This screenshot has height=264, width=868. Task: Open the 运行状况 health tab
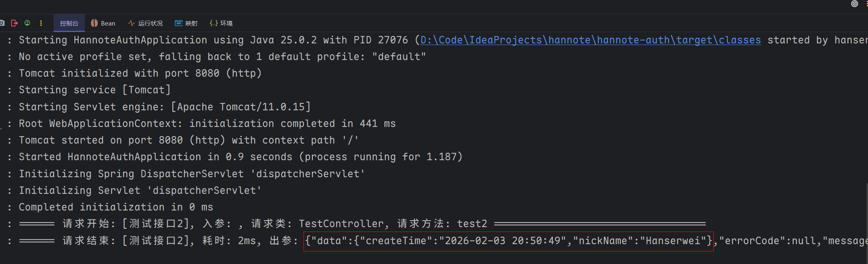coord(145,23)
